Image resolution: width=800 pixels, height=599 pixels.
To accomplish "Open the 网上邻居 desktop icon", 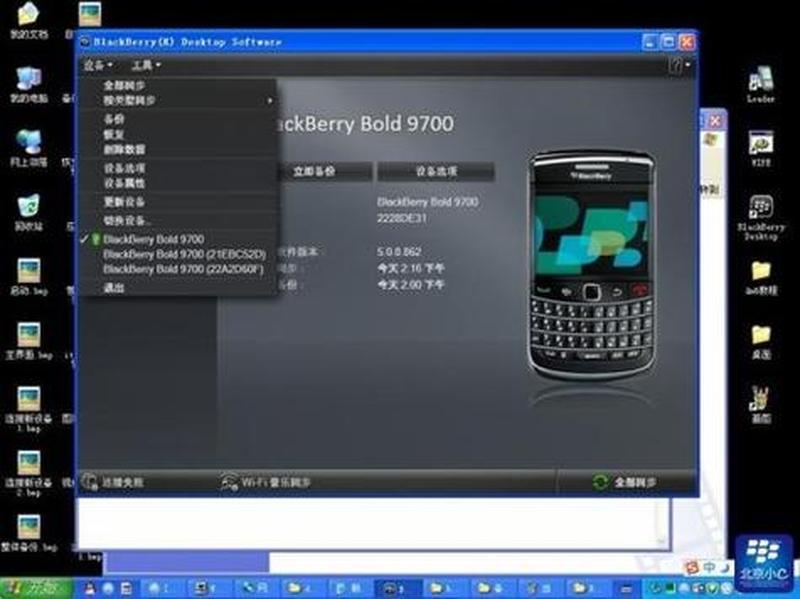I will coord(29,148).
